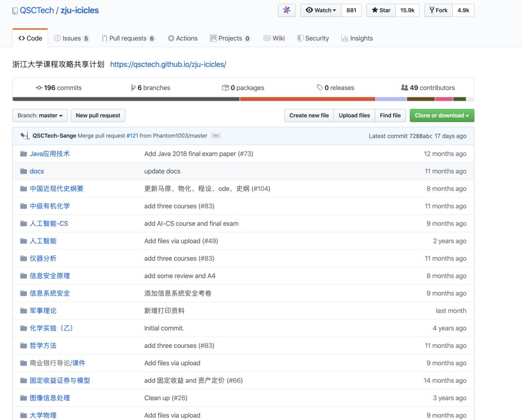Click folder icon for 固定收益证券与模型
This screenshot has width=523, height=420.
23,380
